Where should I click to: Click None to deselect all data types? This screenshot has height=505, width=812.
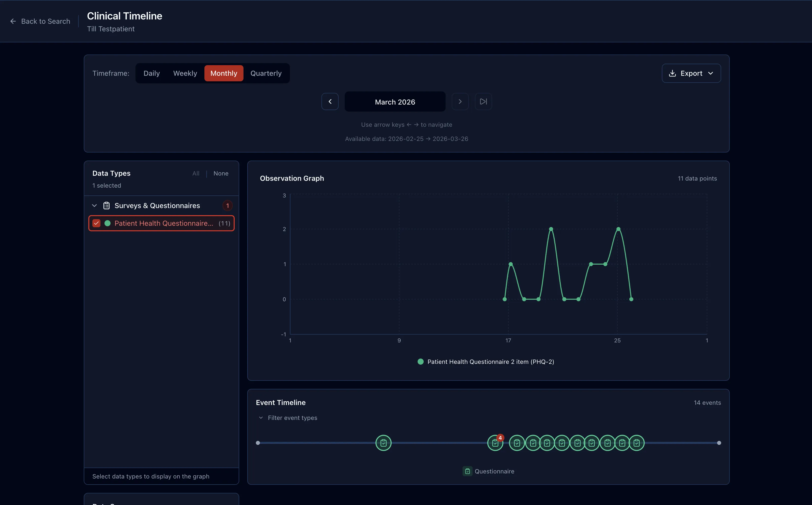221,173
